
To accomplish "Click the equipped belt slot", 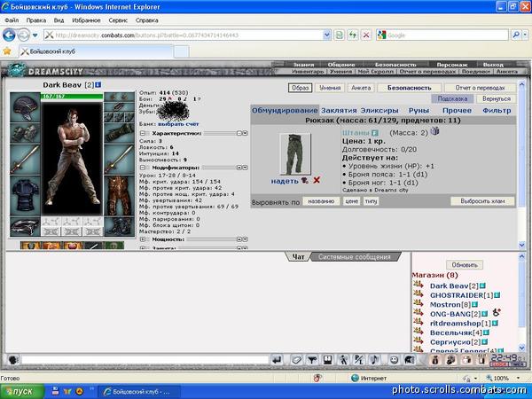I will [x=25, y=227].
